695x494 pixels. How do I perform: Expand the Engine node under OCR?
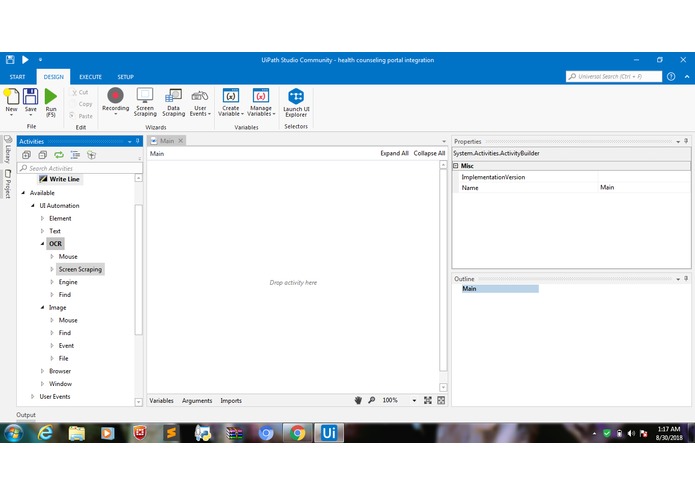[52, 282]
